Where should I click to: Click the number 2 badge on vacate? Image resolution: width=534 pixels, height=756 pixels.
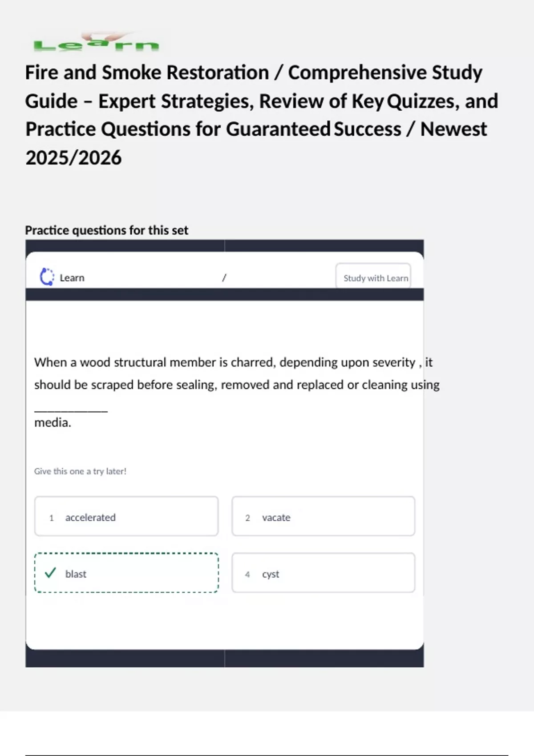248,518
